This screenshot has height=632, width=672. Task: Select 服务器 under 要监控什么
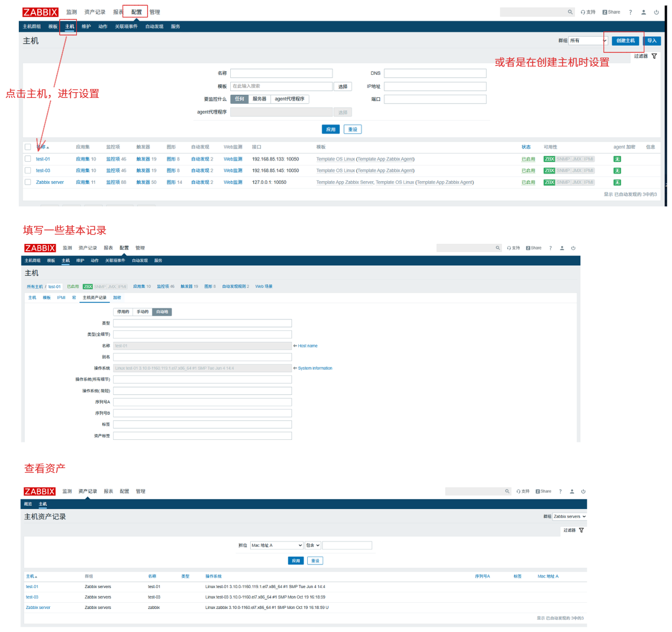tap(260, 99)
